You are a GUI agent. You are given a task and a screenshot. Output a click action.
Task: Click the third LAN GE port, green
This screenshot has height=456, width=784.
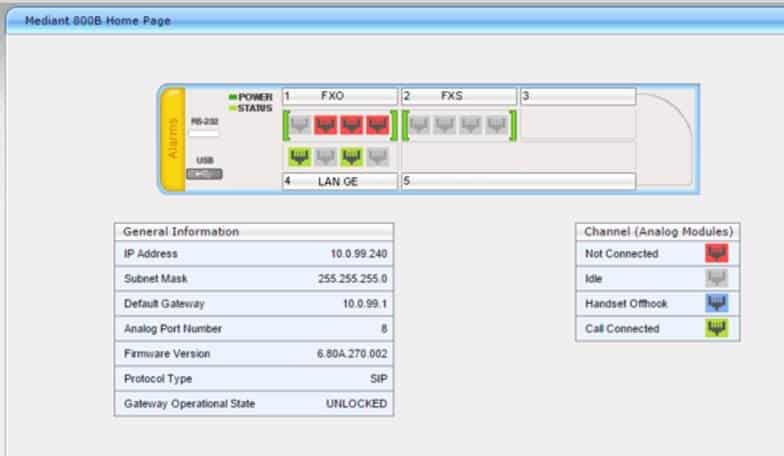tap(352, 157)
